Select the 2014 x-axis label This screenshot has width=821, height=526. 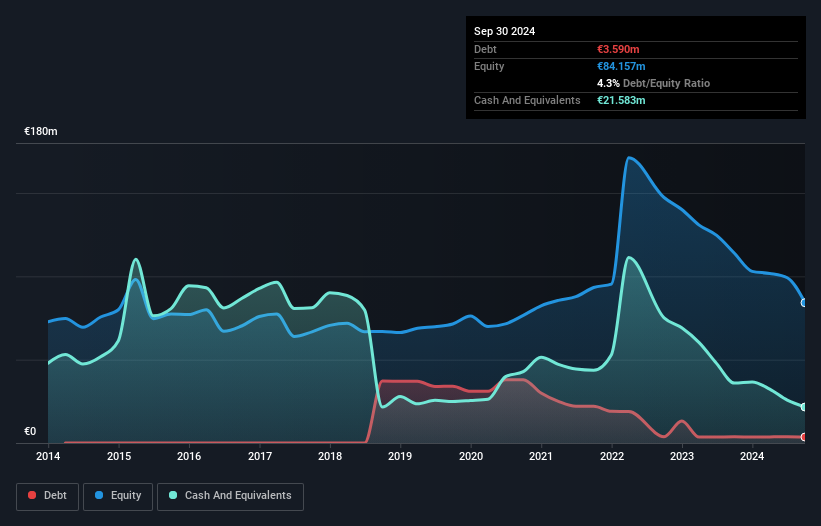point(48,457)
